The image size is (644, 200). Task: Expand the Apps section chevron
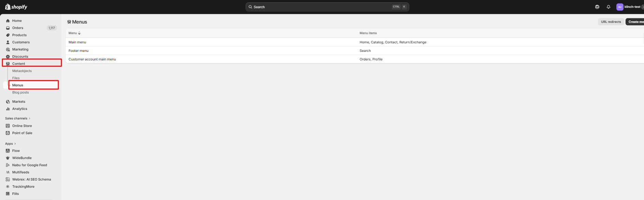(x=15, y=144)
